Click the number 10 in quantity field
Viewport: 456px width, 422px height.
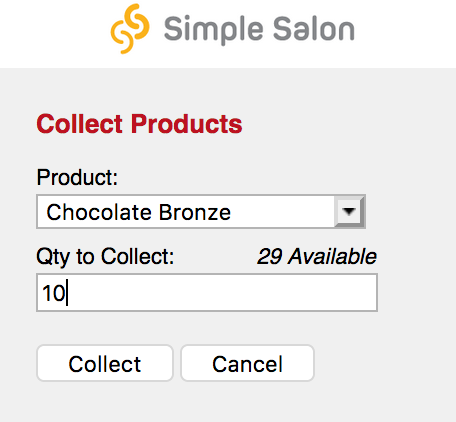pos(53,293)
